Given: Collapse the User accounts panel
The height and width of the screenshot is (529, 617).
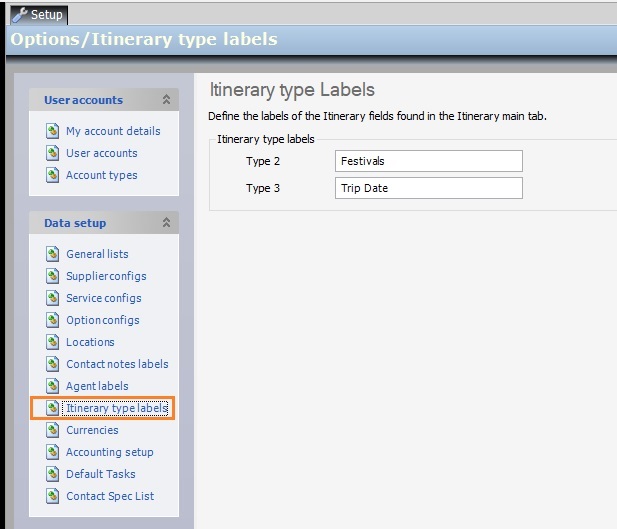Looking at the screenshot, I should (166, 100).
